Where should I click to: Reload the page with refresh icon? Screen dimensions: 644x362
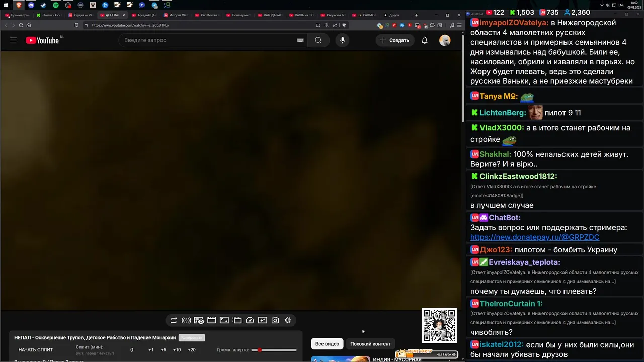[x=21, y=25]
